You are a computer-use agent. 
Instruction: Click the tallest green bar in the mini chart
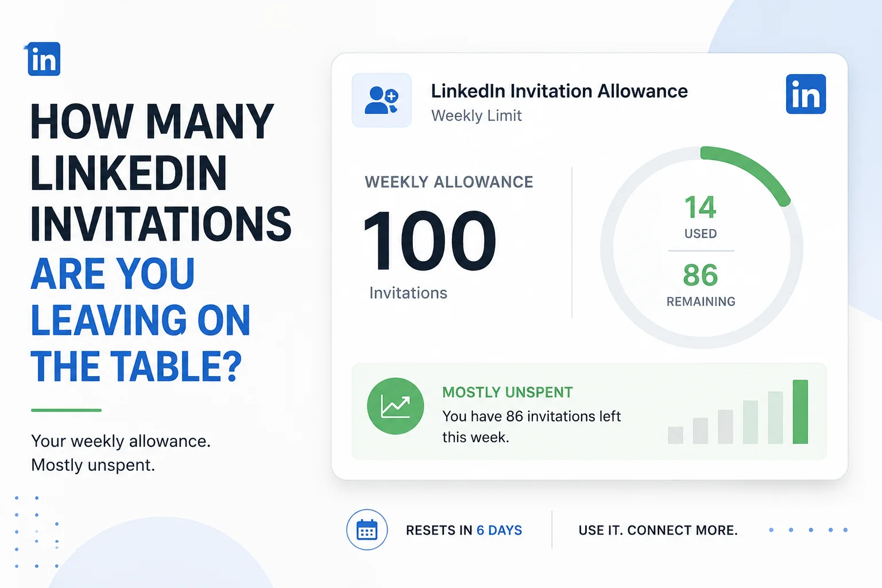point(800,412)
